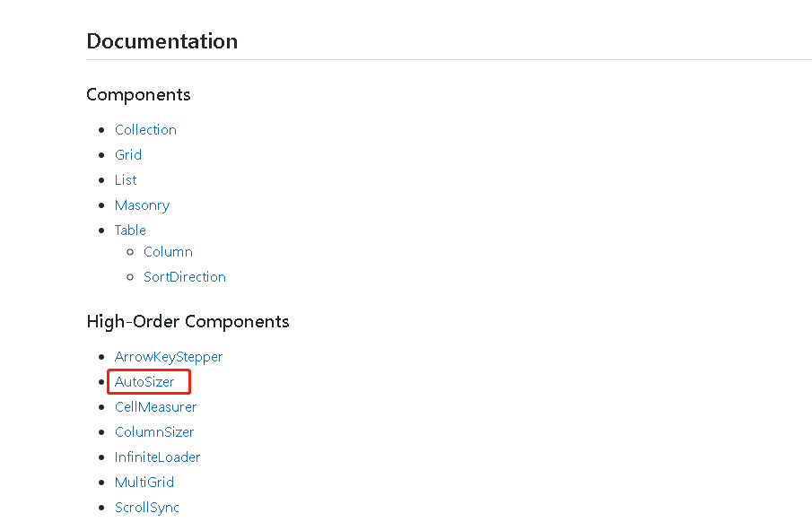Open the ArrowKeyStepper documentation link
Image resolution: width=812 pixels, height=522 pixels.
point(169,356)
